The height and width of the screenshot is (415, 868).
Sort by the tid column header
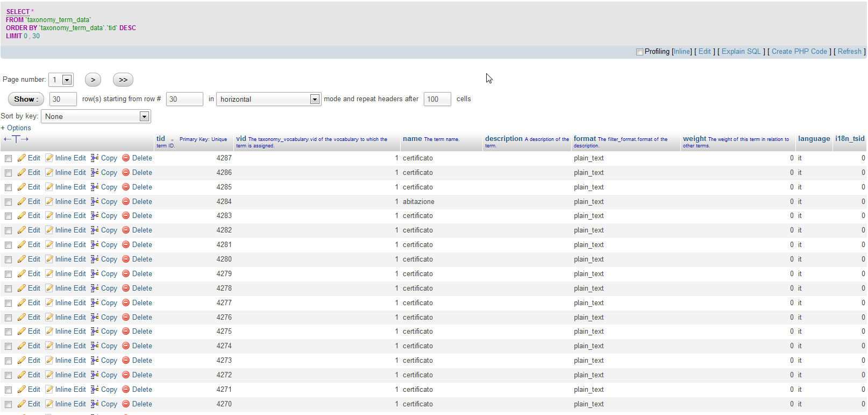coord(161,138)
